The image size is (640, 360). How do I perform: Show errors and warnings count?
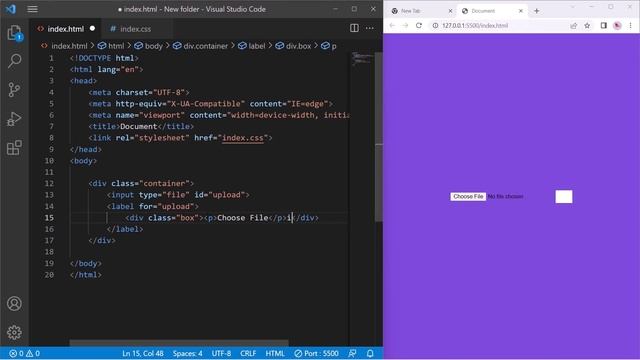tap(24, 353)
